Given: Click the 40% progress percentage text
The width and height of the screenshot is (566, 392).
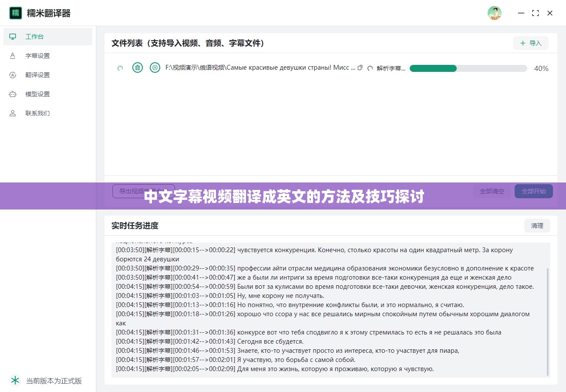Looking at the screenshot, I should pos(541,68).
